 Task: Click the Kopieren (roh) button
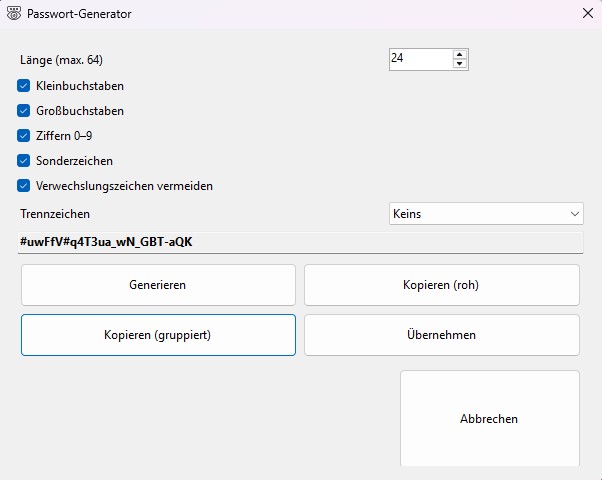click(x=441, y=285)
